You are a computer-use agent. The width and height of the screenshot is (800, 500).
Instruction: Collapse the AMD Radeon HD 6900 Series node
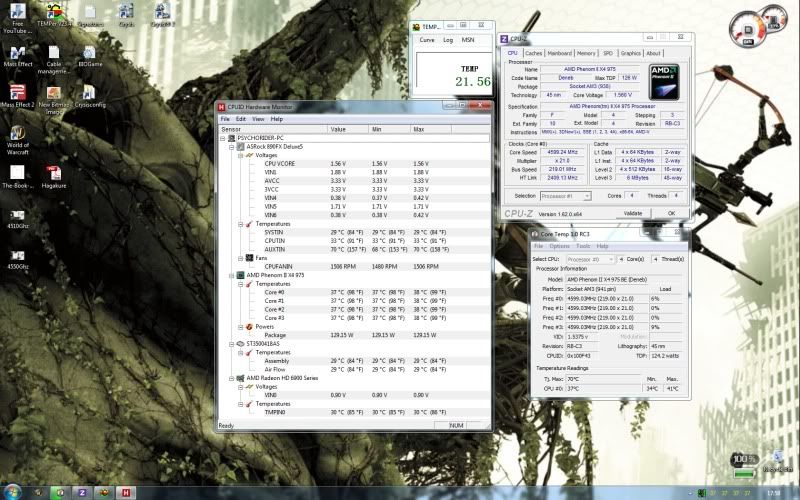pos(232,378)
